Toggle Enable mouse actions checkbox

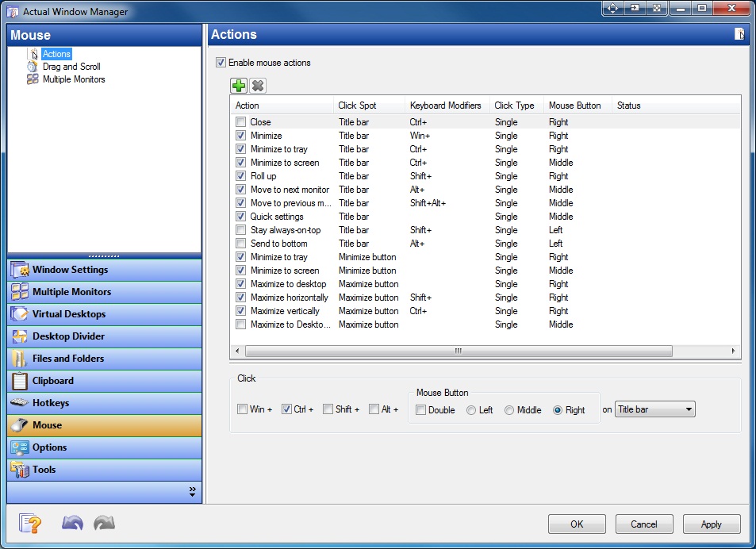coord(221,63)
